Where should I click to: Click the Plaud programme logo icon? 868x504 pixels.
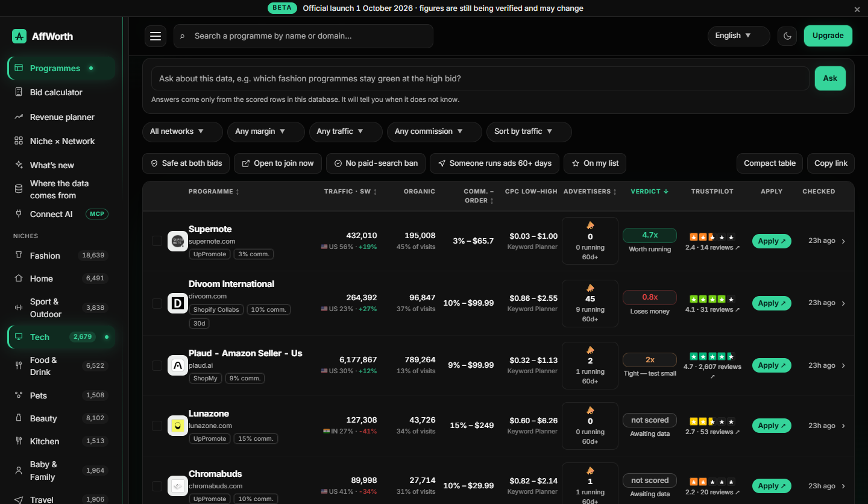[178, 365]
